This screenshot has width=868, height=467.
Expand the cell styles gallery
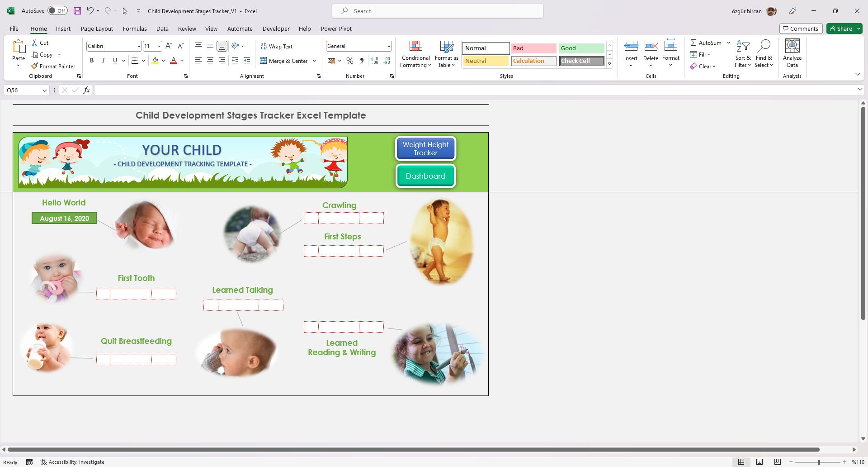(609, 63)
